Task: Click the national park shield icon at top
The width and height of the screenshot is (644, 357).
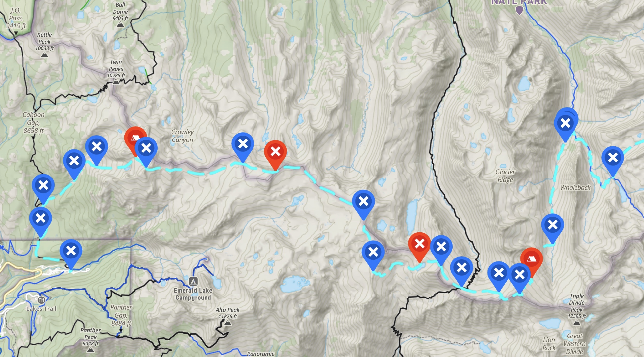Action: tap(519, 10)
